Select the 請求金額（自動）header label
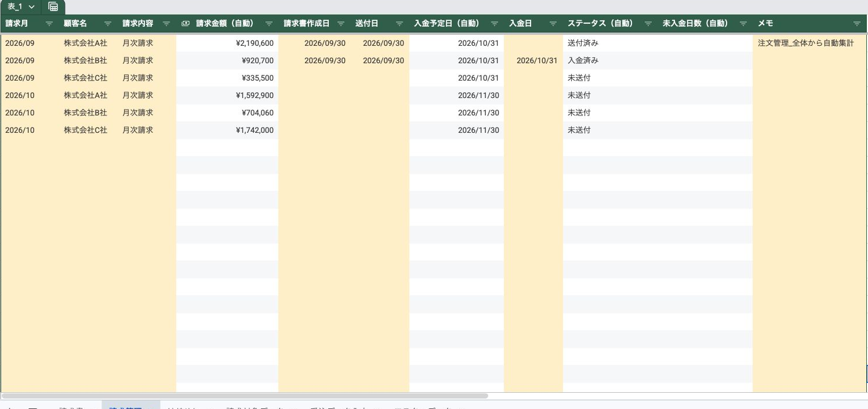868x409 pixels. click(x=225, y=24)
